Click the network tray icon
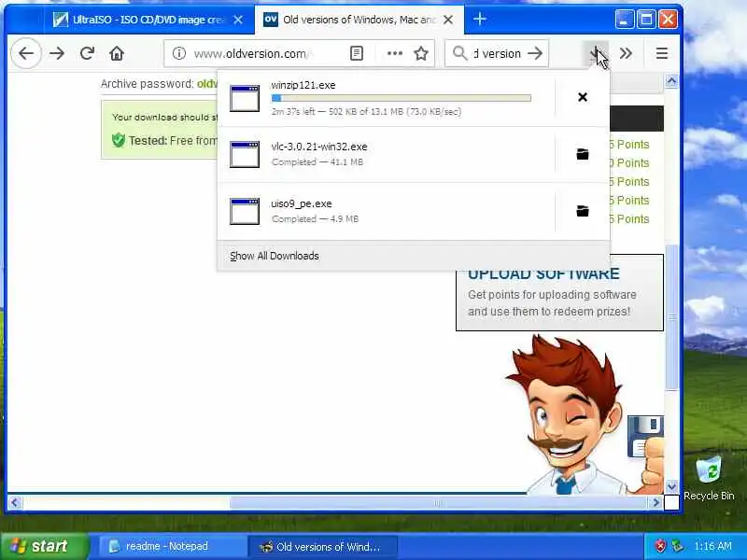The height and width of the screenshot is (560, 747). point(676,546)
